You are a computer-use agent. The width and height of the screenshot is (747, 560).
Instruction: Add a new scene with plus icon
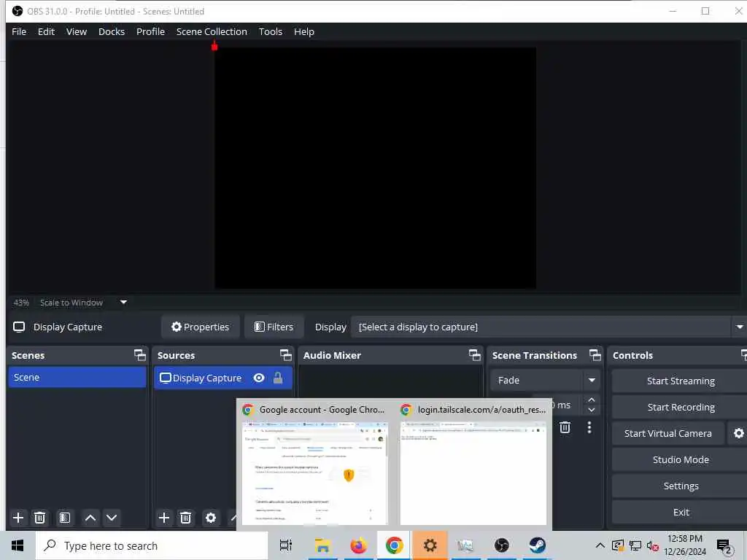[18, 518]
